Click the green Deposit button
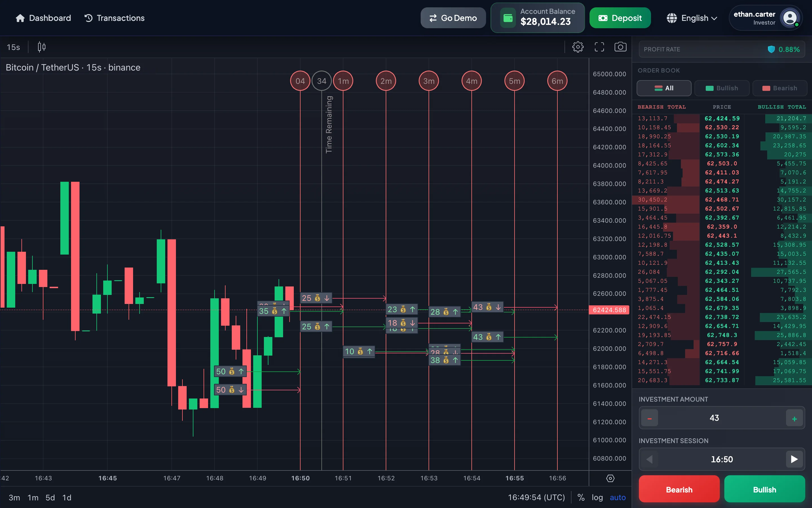Screen dimensions: 812x508 click(x=620, y=18)
